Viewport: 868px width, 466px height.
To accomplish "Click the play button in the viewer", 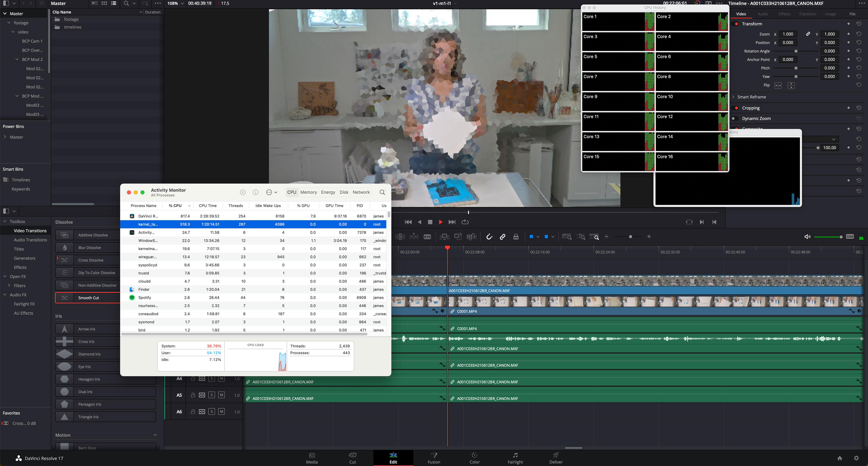I will click(441, 222).
